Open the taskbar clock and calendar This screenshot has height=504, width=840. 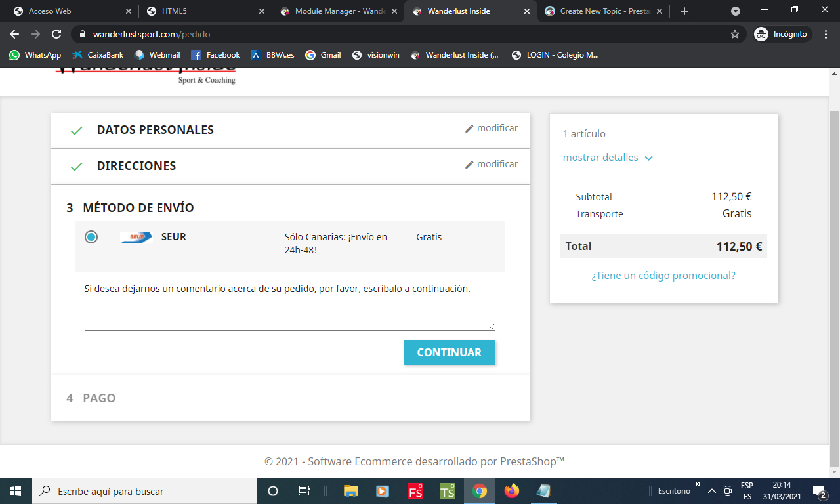(782, 491)
